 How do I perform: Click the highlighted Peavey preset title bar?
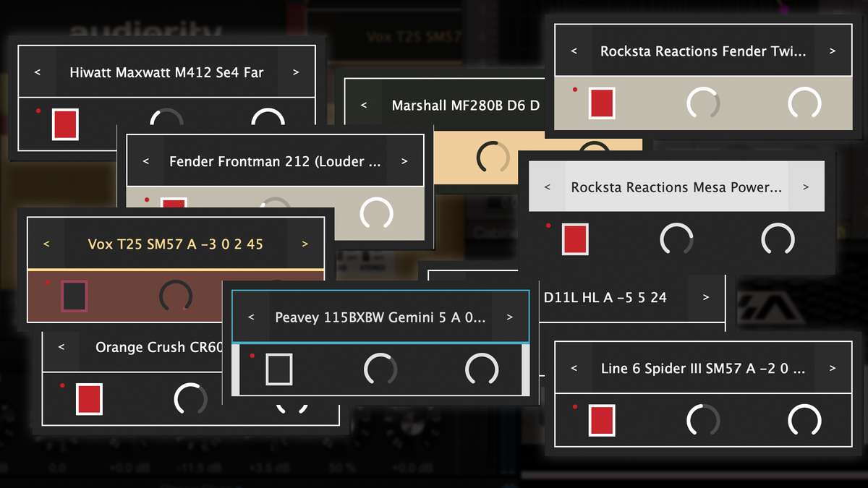coord(380,317)
